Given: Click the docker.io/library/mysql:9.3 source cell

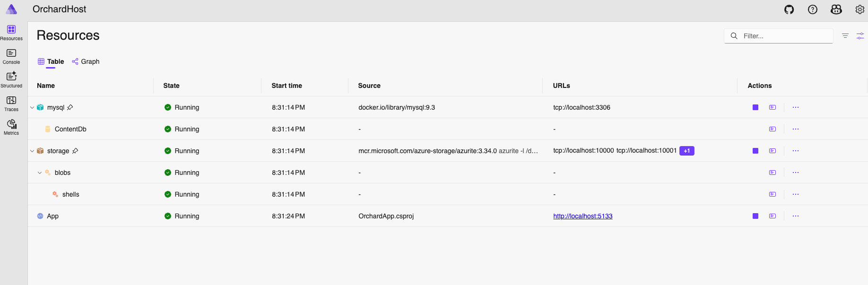Looking at the screenshot, I should (397, 107).
